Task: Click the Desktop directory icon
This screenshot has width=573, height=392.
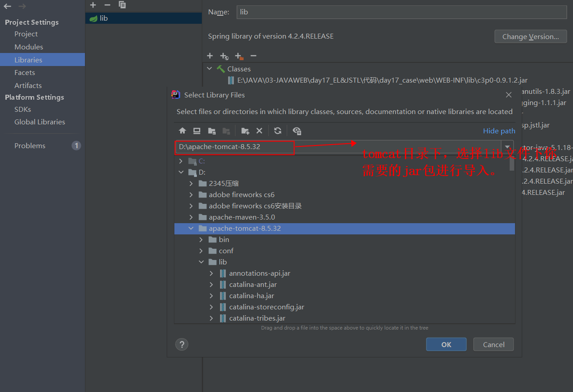Action: tap(197, 131)
